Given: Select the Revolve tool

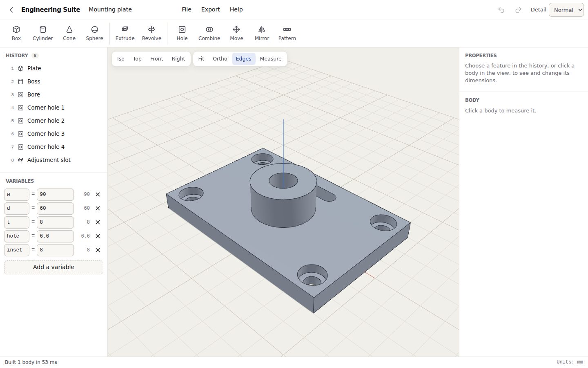Looking at the screenshot, I should [151, 33].
